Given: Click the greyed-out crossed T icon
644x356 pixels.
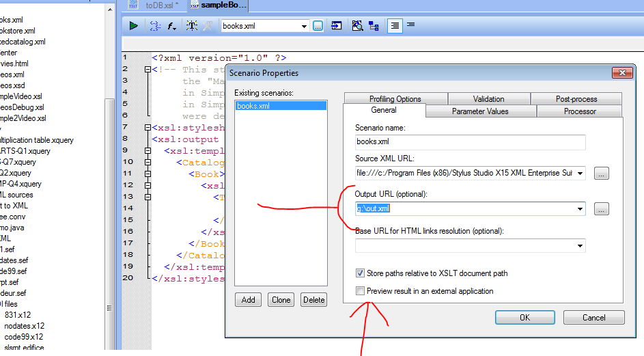Looking at the screenshot, I should [208, 26].
